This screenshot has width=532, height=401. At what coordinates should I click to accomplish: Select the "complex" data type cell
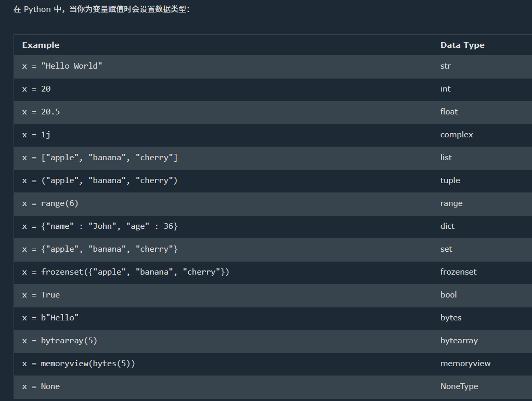click(x=457, y=135)
